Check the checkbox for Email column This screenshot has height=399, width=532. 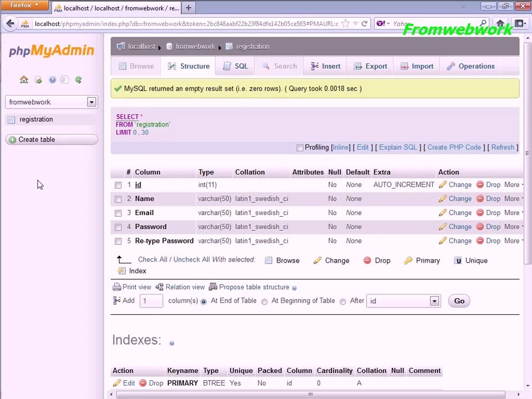coord(118,213)
